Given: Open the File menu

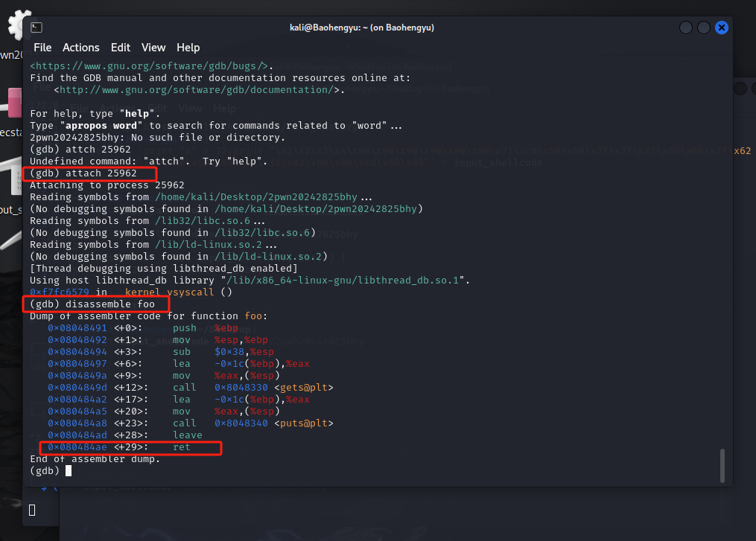Looking at the screenshot, I should pyautogui.click(x=42, y=48).
